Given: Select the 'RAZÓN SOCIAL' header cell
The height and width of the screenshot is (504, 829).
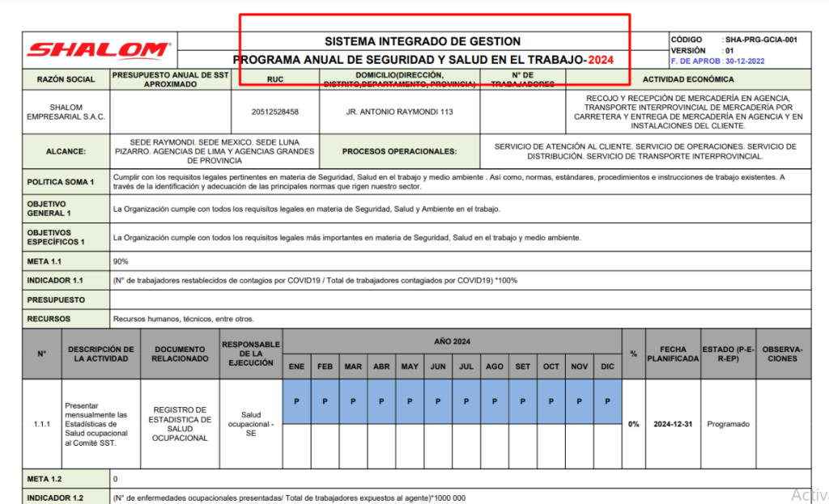Looking at the screenshot, I should (x=66, y=79).
